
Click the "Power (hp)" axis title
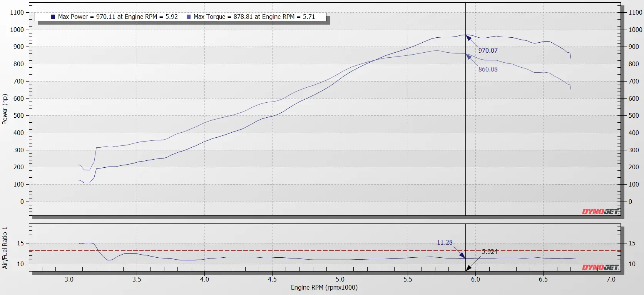tap(5, 109)
